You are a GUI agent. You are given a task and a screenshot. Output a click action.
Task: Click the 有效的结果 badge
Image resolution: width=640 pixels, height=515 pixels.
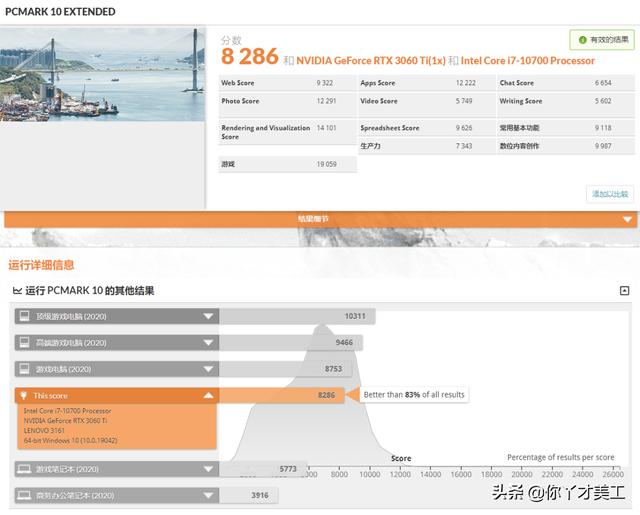[602, 40]
